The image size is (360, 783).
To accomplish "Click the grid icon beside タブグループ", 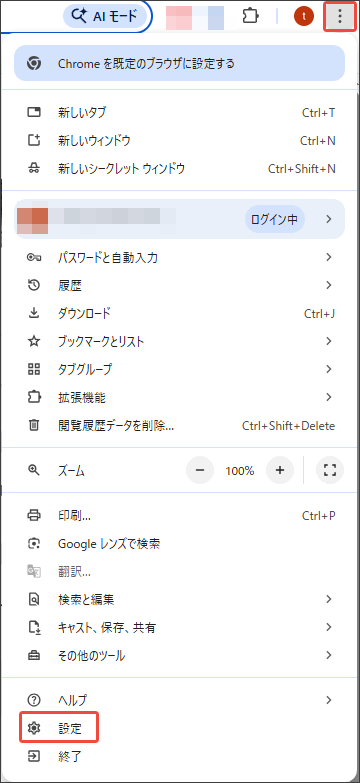I will (x=33, y=370).
